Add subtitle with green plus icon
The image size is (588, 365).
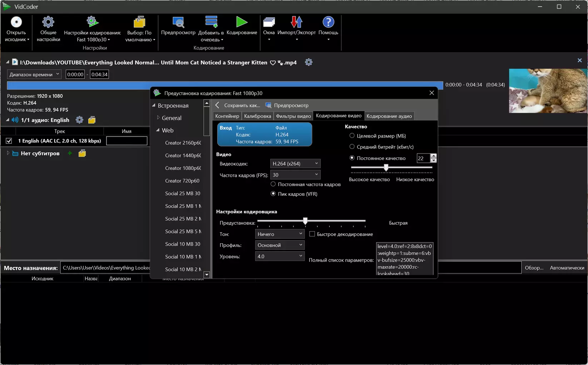[x=70, y=153]
